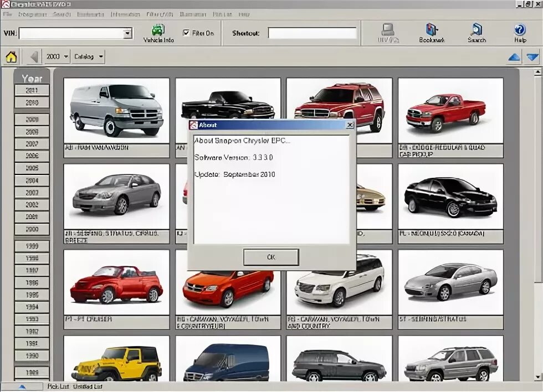Select the silver SUV thumbnail in bottom row
The image size is (543, 392).
click(450, 359)
